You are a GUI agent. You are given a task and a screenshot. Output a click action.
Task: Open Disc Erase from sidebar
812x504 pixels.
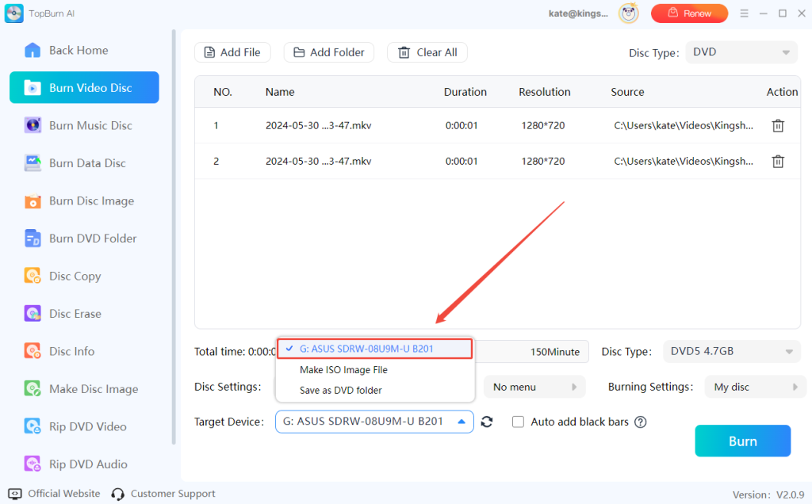click(x=75, y=314)
